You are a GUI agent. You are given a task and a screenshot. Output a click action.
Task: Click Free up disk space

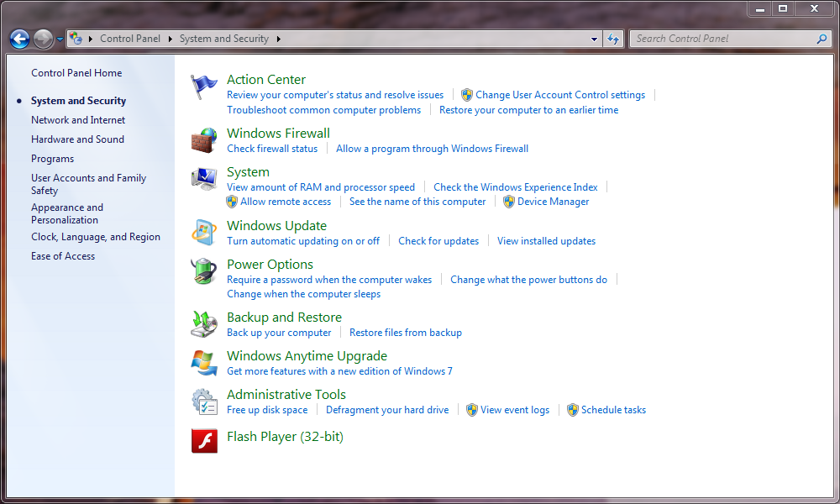pos(267,410)
